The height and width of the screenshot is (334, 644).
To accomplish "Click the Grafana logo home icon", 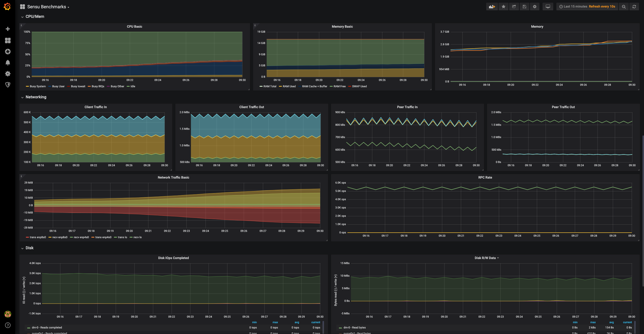I will pyautogui.click(x=7, y=7).
